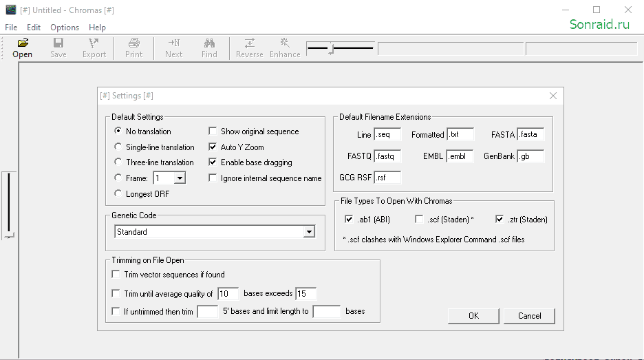
Task: Enable Trim vector sequences if found
Action: pyautogui.click(x=116, y=274)
